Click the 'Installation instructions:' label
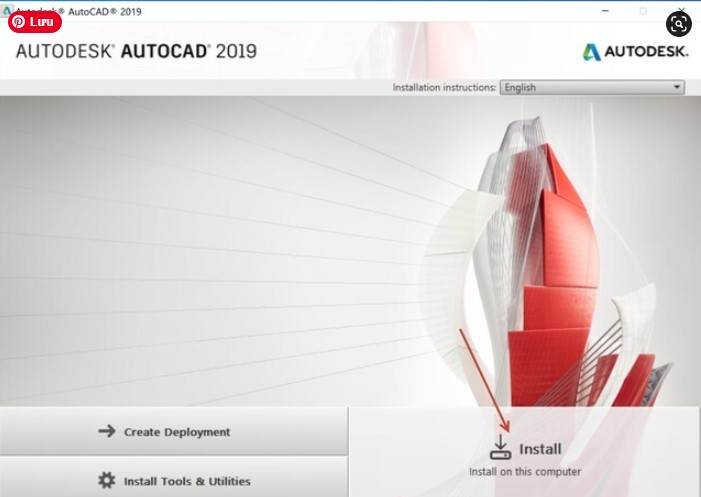 tap(444, 87)
